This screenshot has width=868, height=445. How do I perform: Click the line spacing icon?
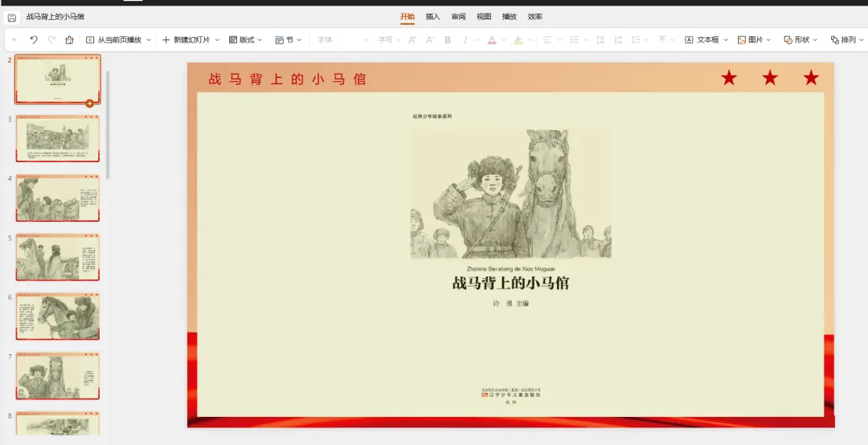point(636,40)
